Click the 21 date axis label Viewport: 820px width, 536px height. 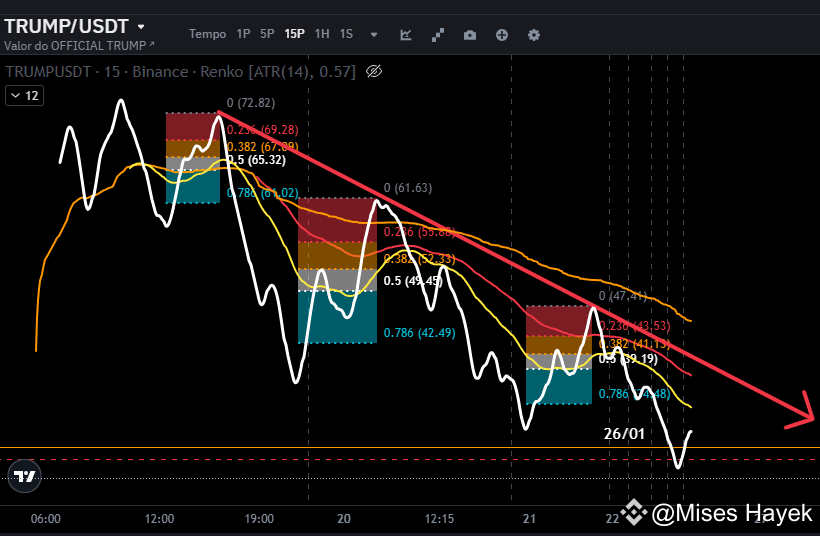tap(529, 519)
